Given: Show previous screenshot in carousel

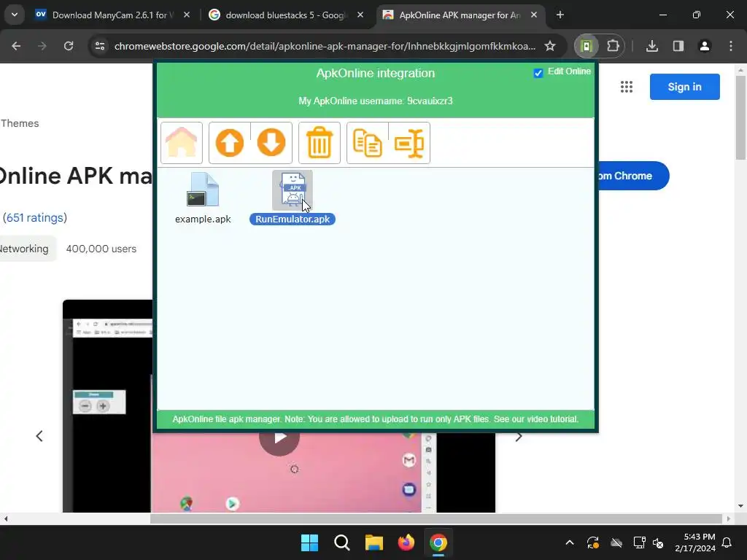Looking at the screenshot, I should point(39,436).
